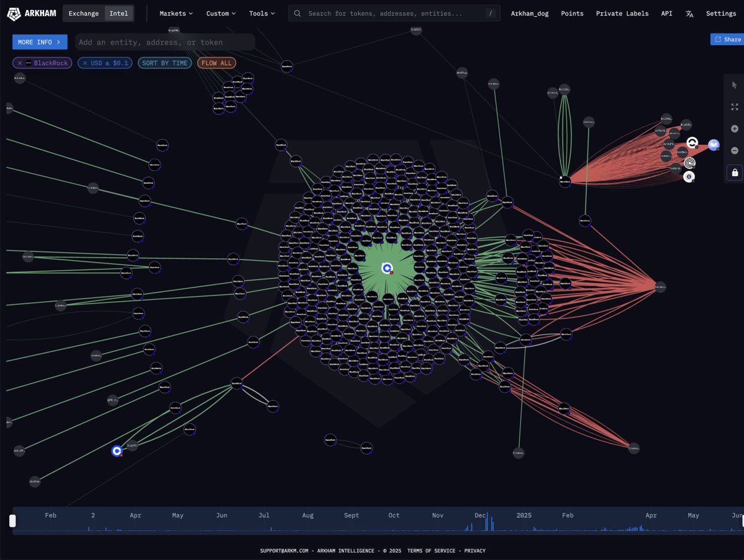The width and height of the screenshot is (744, 560).
Task: Switch to the Intel tab
Action: [119, 13]
